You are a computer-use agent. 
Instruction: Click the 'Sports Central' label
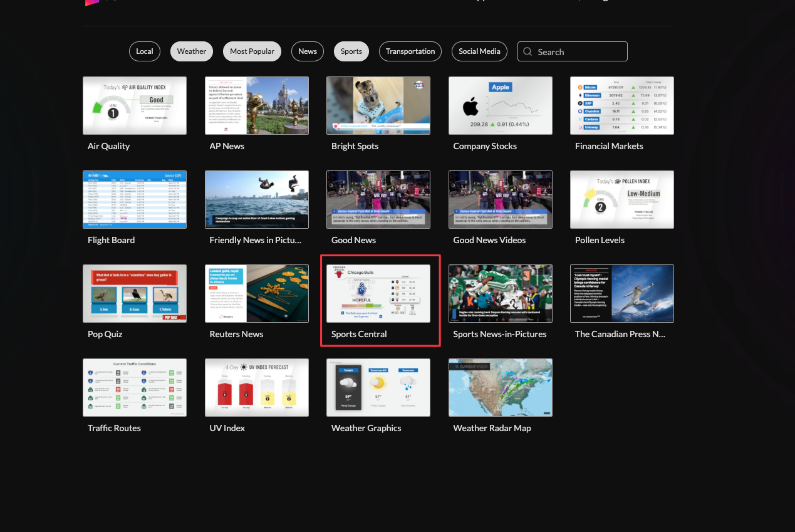click(359, 334)
